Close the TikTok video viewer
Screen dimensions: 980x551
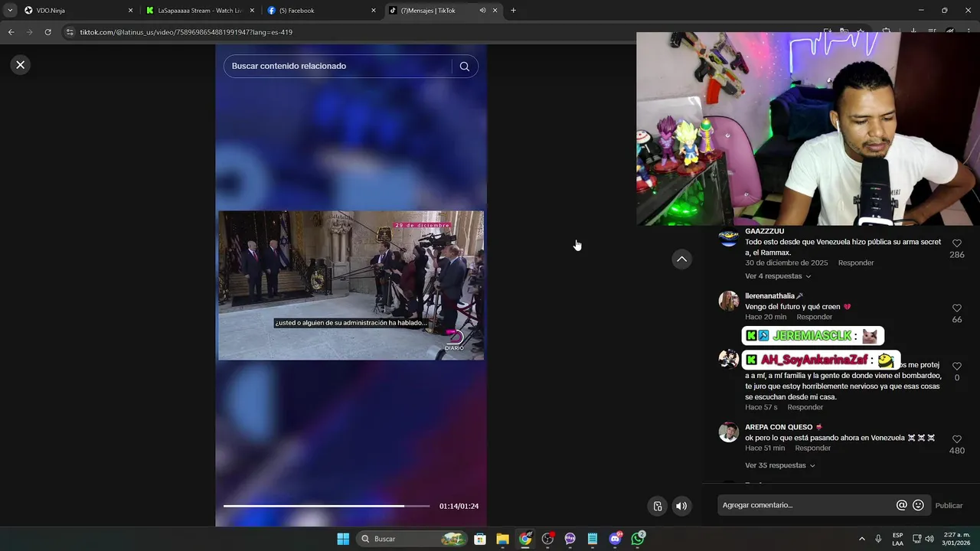(21, 65)
